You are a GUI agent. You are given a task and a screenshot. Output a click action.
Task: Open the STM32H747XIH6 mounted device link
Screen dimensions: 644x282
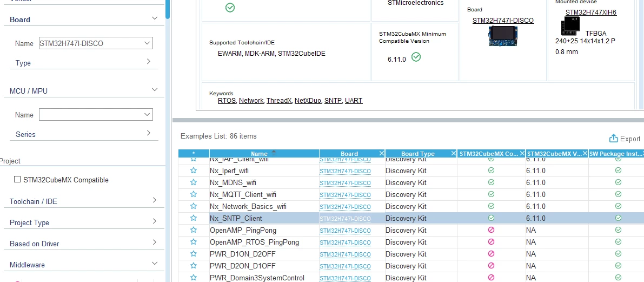pyautogui.click(x=591, y=12)
